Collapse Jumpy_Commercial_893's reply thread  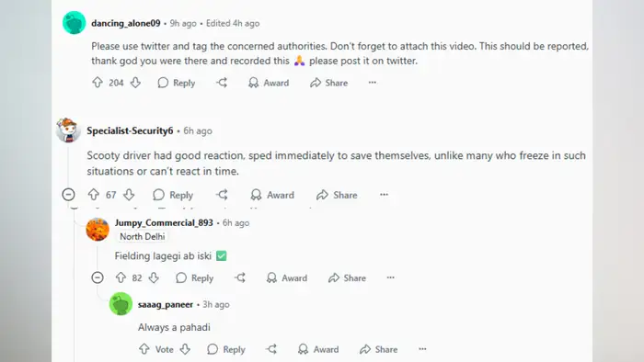[98, 277]
